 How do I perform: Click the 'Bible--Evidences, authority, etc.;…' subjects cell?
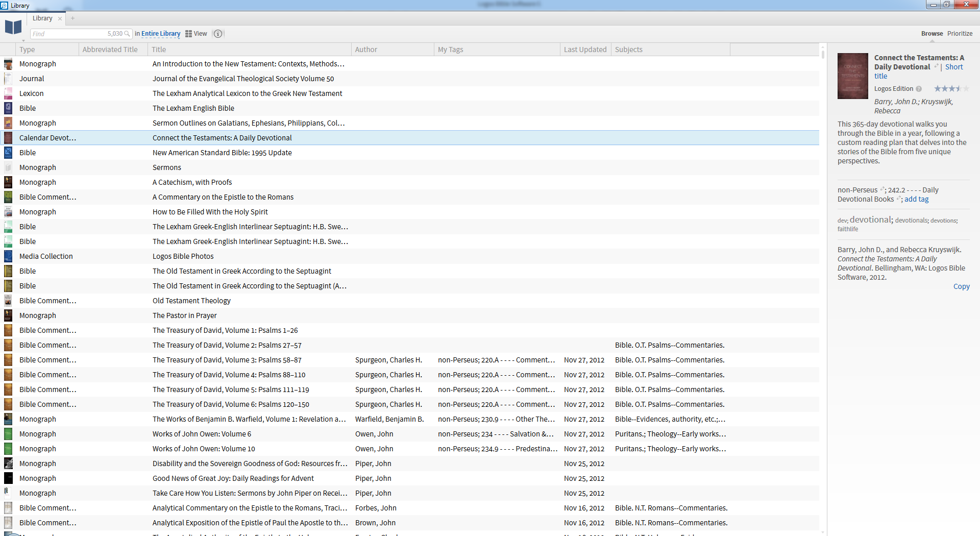point(670,419)
